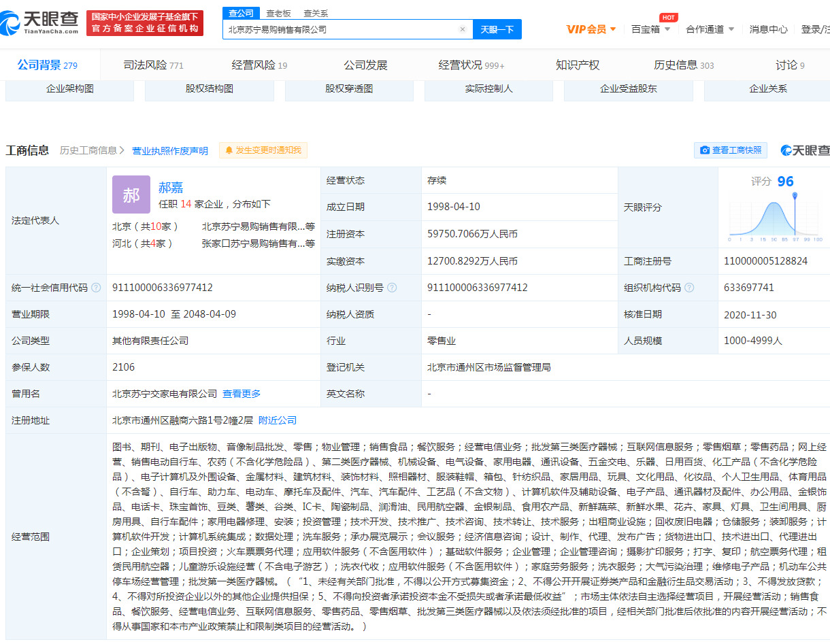Click the 郝 avatar of the legal representative
The height and width of the screenshot is (644, 830).
[131, 194]
